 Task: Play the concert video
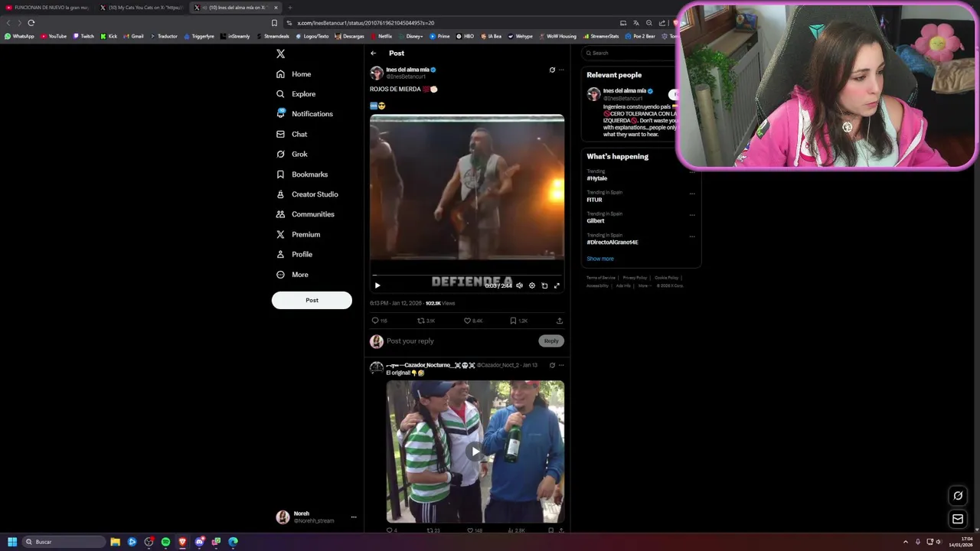[x=377, y=285]
